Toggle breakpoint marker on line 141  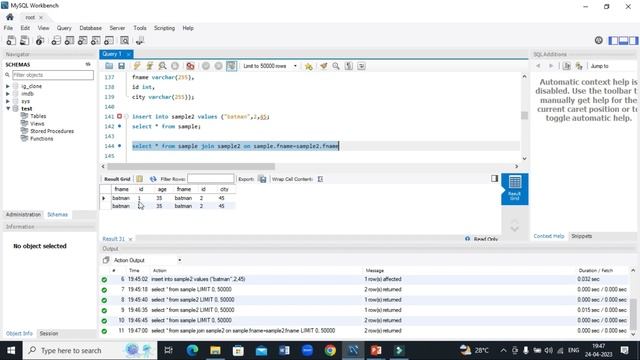[120, 116]
